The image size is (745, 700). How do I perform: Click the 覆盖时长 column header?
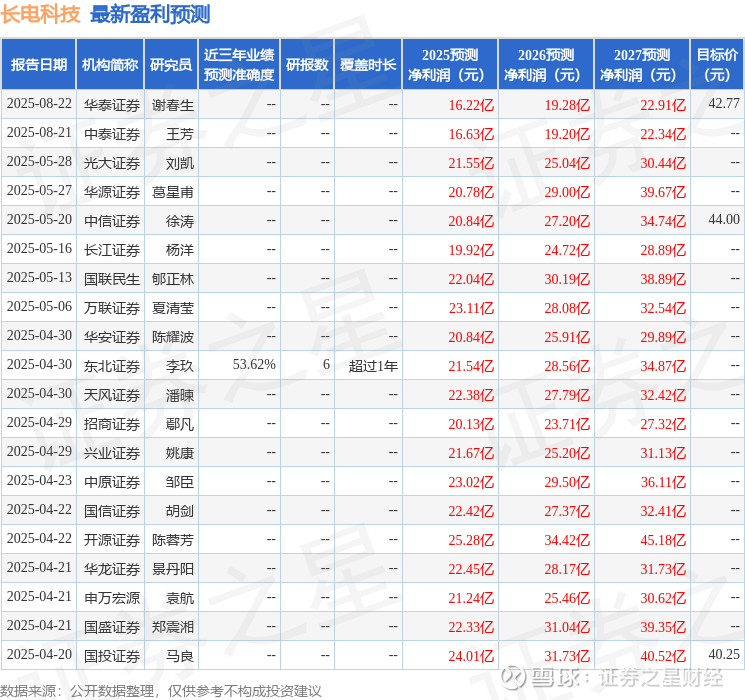(368, 65)
